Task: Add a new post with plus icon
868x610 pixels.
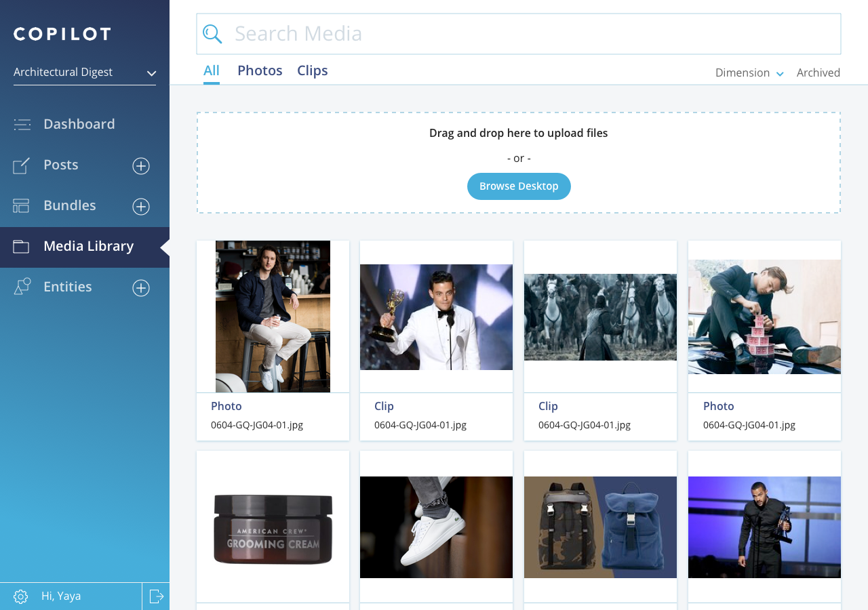Action: pyautogui.click(x=141, y=166)
